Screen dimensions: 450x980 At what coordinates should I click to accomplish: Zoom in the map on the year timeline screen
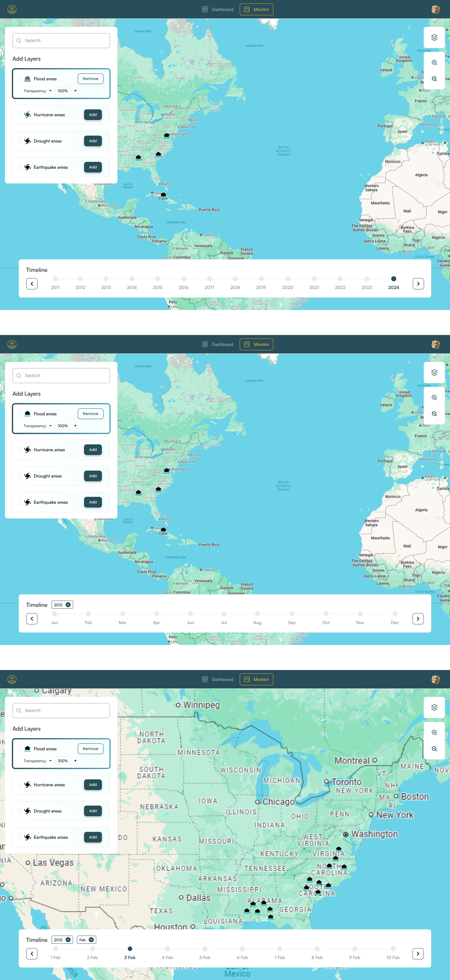tap(434, 62)
